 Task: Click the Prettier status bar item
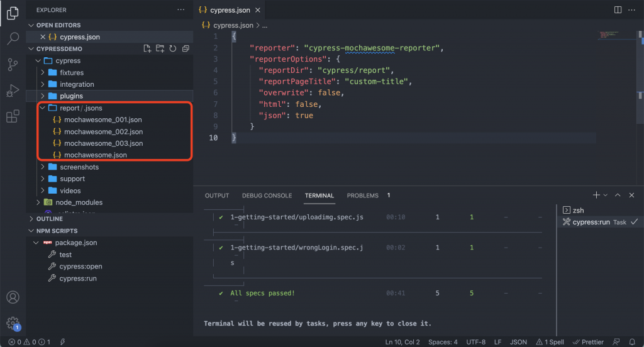[588, 342]
